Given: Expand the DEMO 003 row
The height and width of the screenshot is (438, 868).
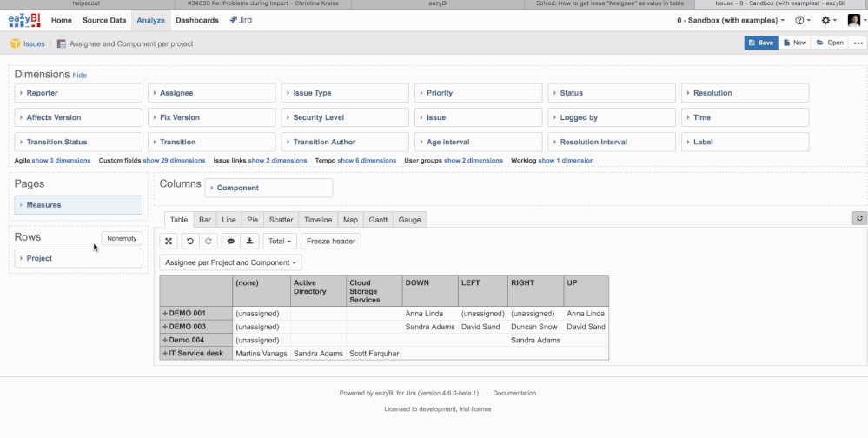Looking at the screenshot, I should point(165,327).
